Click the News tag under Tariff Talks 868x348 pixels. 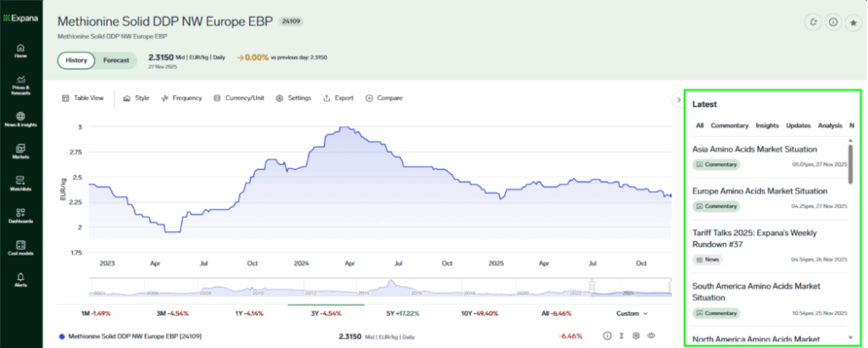pyautogui.click(x=708, y=260)
